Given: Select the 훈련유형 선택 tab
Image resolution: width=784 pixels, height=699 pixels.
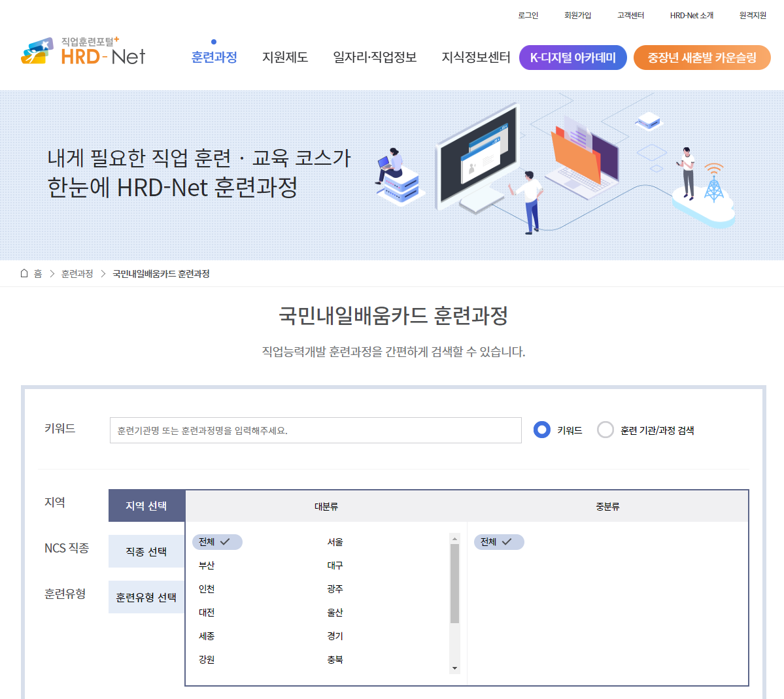Looking at the screenshot, I should [146, 597].
